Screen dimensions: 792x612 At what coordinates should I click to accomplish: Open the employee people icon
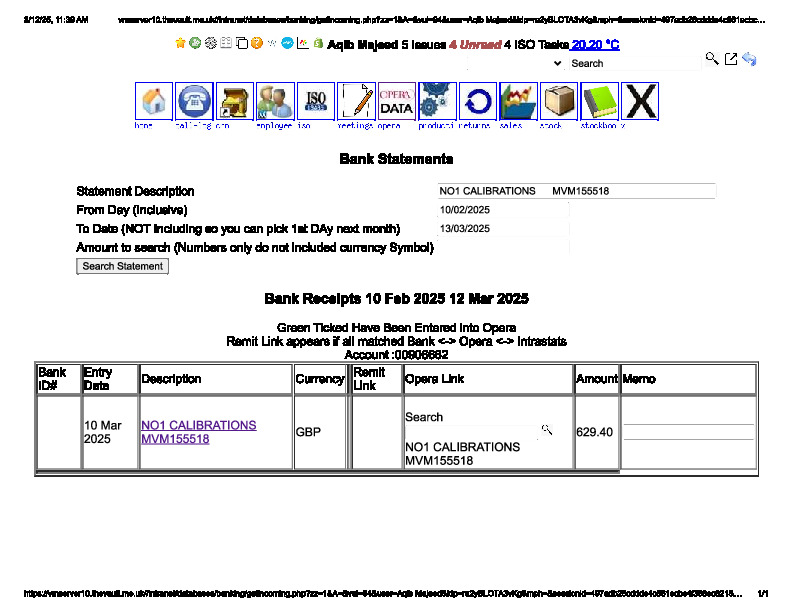tap(275, 102)
